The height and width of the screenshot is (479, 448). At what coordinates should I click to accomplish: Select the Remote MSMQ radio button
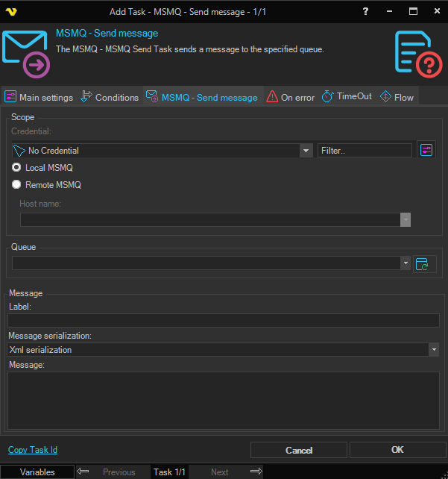tap(16, 184)
